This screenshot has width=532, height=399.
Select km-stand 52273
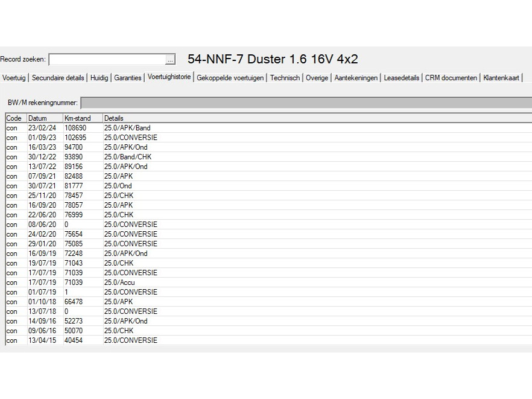(74, 321)
